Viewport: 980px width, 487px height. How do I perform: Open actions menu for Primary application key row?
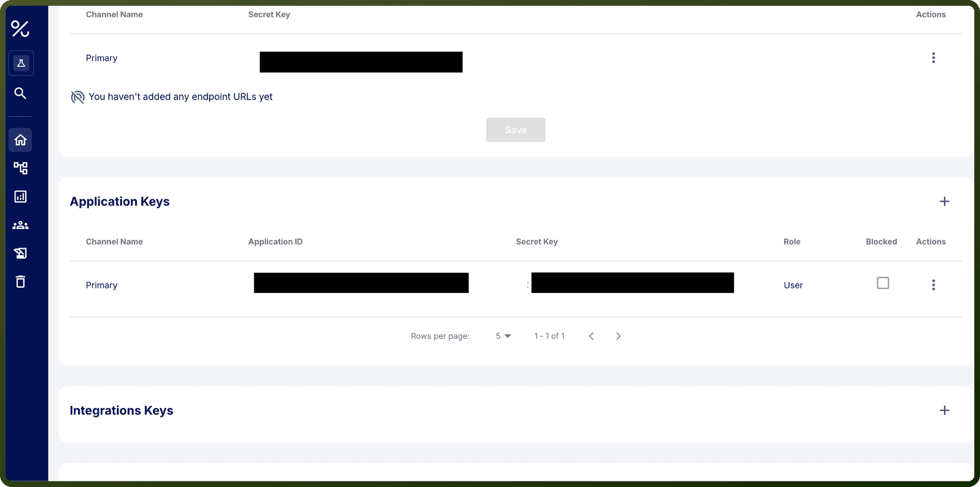click(934, 285)
